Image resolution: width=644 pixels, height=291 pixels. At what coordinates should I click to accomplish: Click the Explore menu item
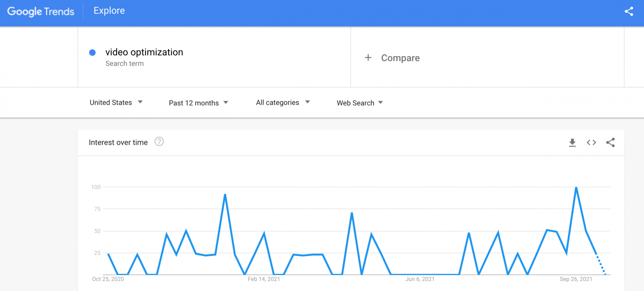coord(109,10)
